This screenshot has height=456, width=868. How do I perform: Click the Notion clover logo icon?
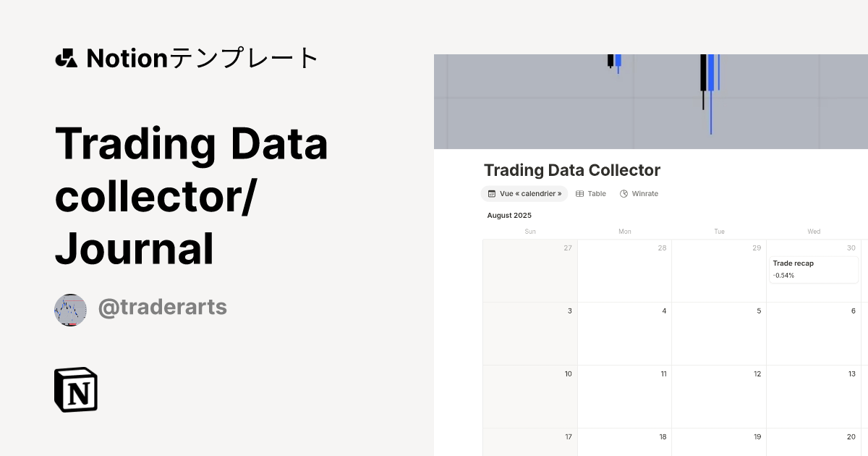[x=66, y=57]
